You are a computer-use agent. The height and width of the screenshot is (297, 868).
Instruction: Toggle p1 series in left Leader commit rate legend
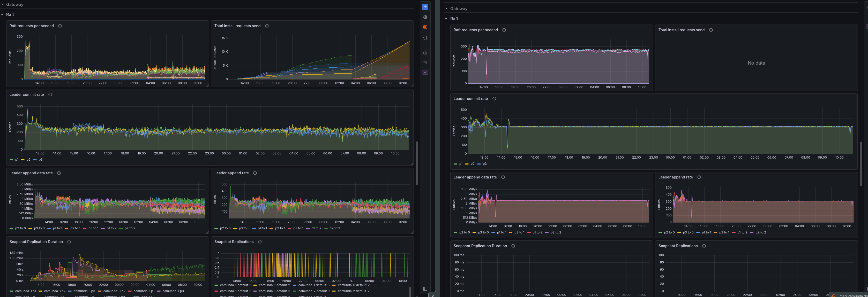click(17, 160)
